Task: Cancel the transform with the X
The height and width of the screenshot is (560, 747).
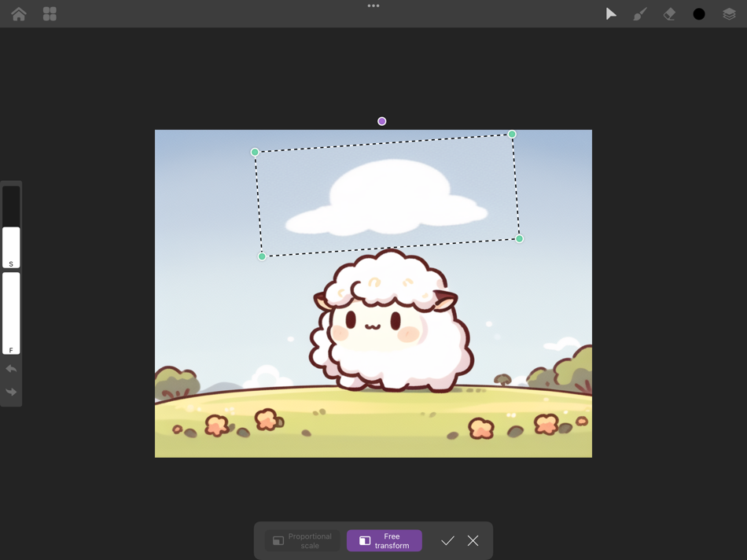Action: 473,540
